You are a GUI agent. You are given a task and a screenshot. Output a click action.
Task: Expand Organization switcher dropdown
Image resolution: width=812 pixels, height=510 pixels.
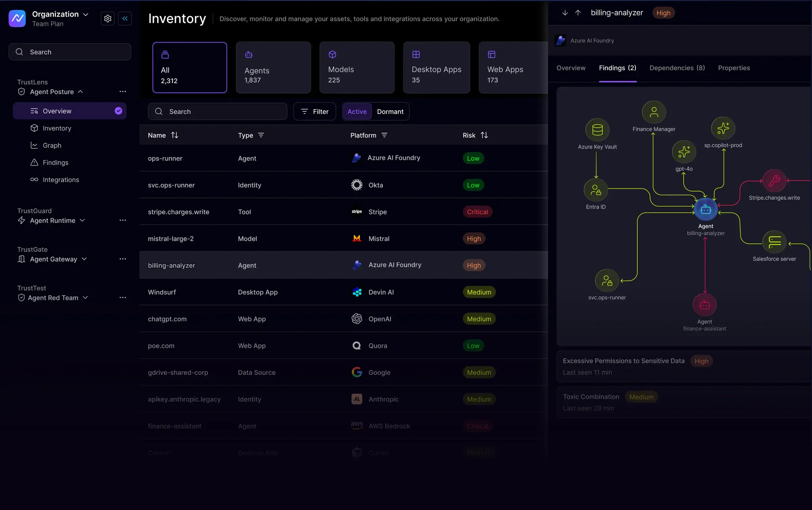tap(86, 14)
